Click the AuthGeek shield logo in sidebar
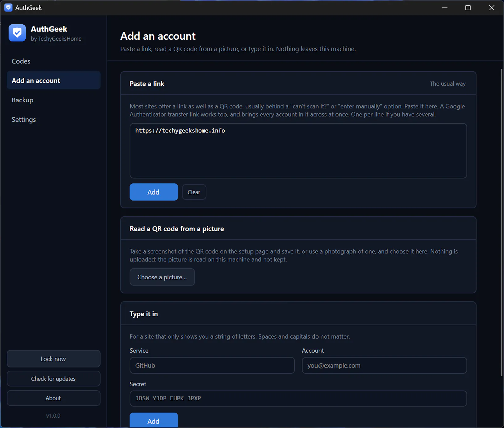This screenshot has height=428, width=504. [17, 33]
